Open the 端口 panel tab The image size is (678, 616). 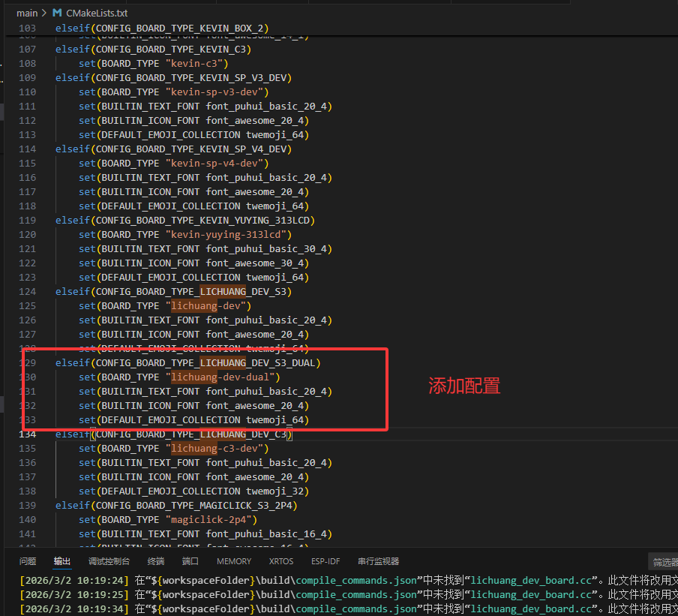click(x=190, y=561)
